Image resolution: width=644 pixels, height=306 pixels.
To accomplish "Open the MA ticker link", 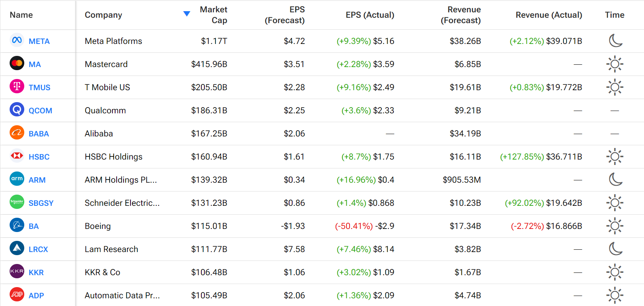I will 35,64.
